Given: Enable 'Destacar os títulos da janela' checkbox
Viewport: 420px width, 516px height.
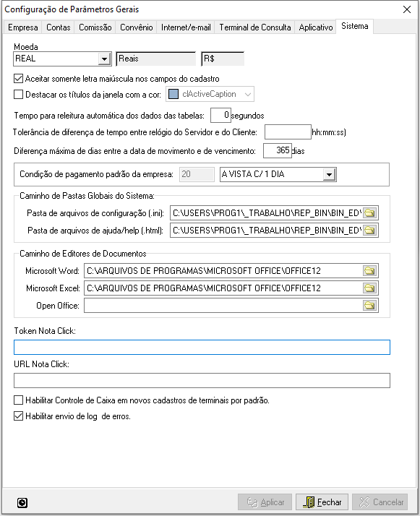Looking at the screenshot, I should tap(18, 95).
